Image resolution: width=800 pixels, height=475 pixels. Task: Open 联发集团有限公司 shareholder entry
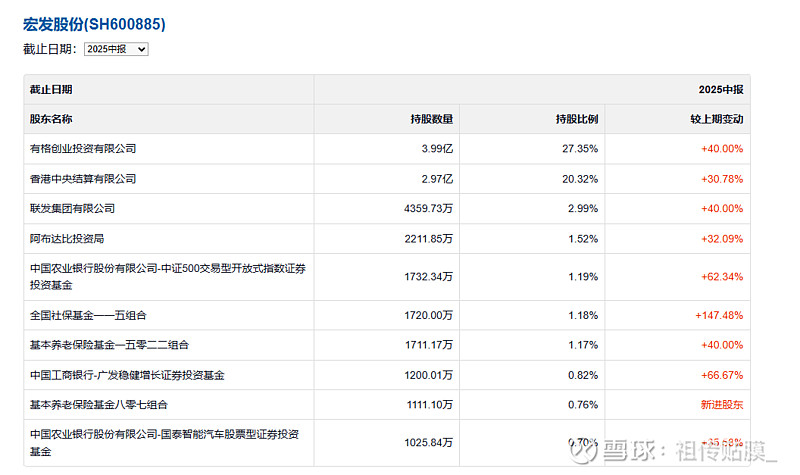point(73,209)
